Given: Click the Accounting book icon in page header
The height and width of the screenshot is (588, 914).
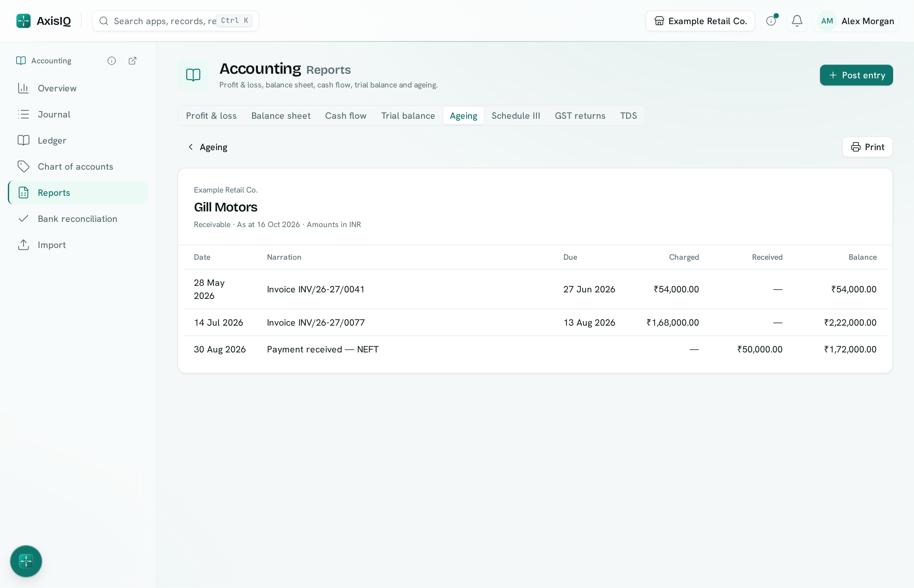Looking at the screenshot, I should 193,75.
